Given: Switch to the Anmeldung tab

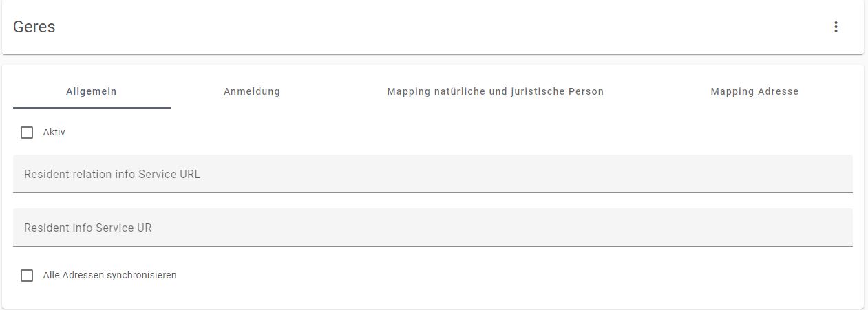Looking at the screenshot, I should pos(252,91).
